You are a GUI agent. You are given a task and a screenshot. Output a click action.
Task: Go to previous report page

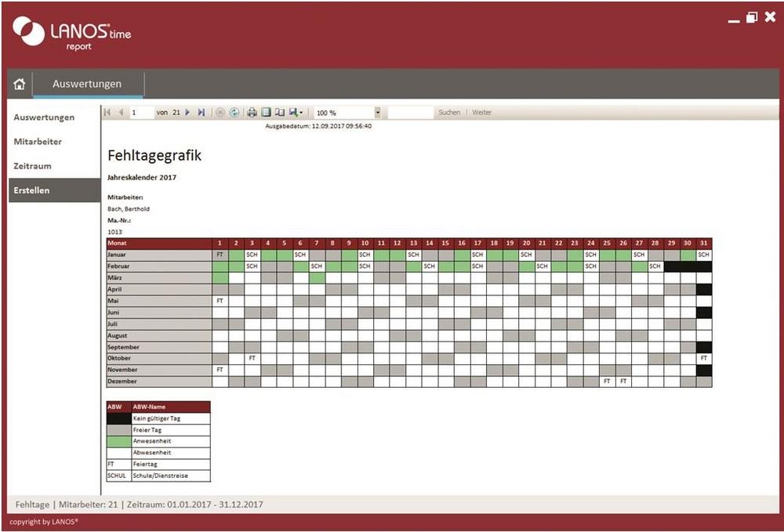tap(121, 112)
